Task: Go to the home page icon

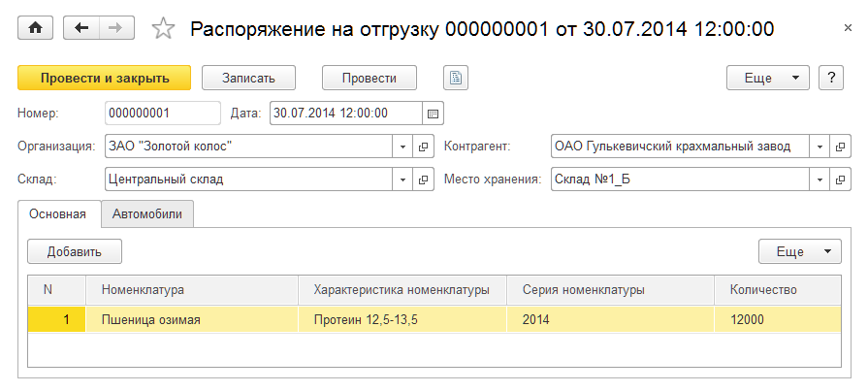Action: pyautogui.click(x=36, y=28)
